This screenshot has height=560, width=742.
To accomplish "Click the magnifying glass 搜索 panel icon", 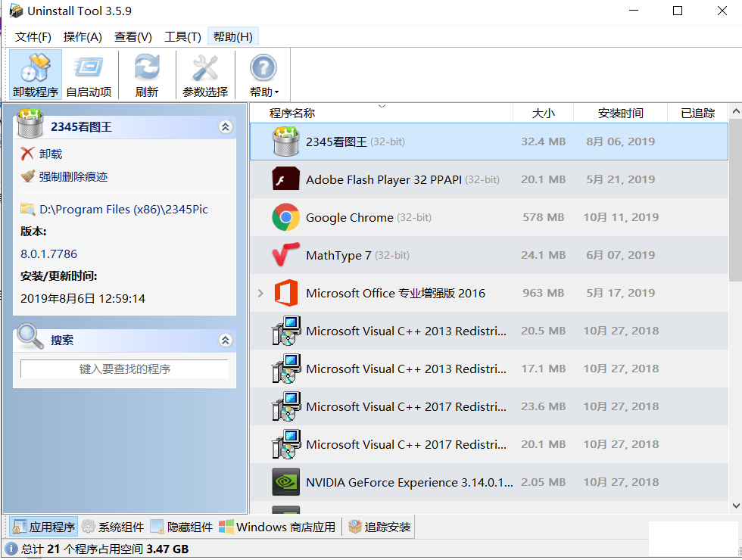I will 30,336.
